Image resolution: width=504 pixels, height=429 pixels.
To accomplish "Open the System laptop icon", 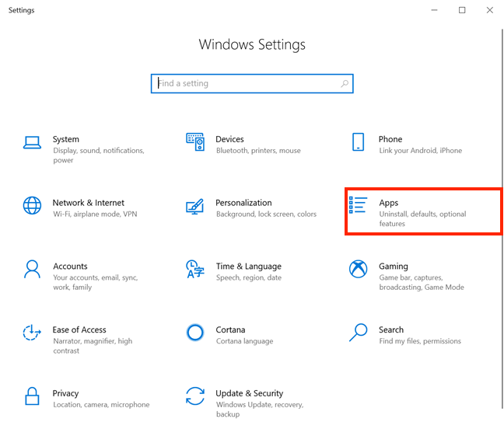I will [32, 142].
